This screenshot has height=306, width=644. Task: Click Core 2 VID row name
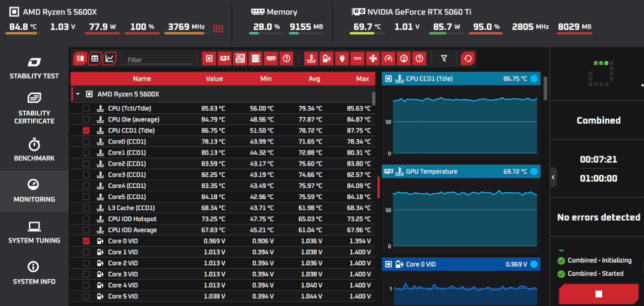pos(123,263)
